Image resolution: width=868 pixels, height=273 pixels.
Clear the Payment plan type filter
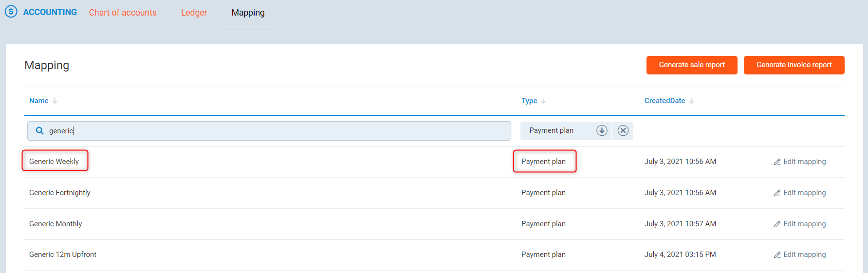pyautogui.click(x=623, y=130)
